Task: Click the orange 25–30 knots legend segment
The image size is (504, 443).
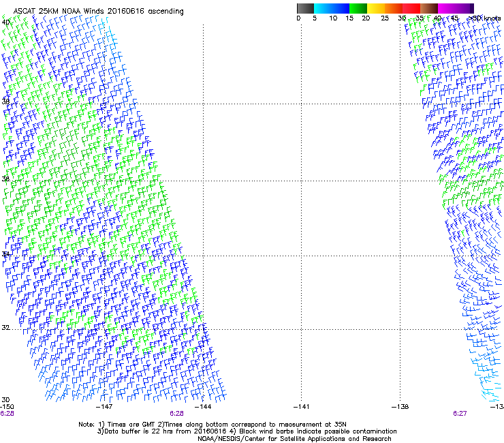Action: point(394,8)
